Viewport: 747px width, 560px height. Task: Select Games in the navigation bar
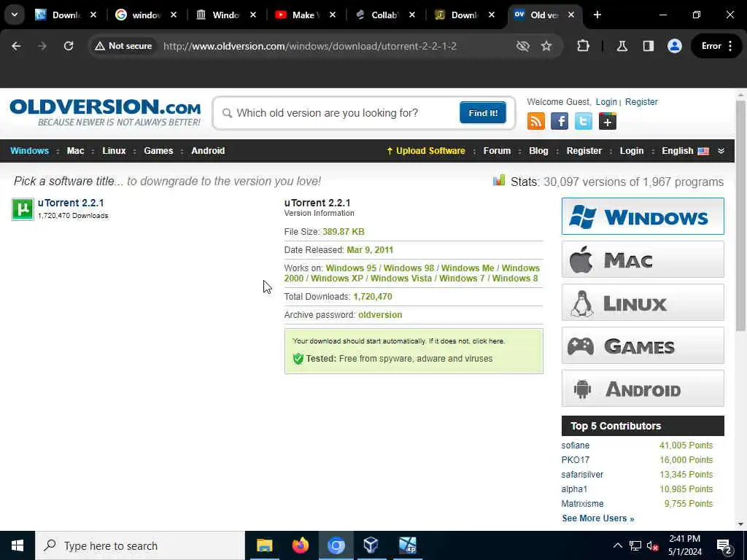[158, 151]
